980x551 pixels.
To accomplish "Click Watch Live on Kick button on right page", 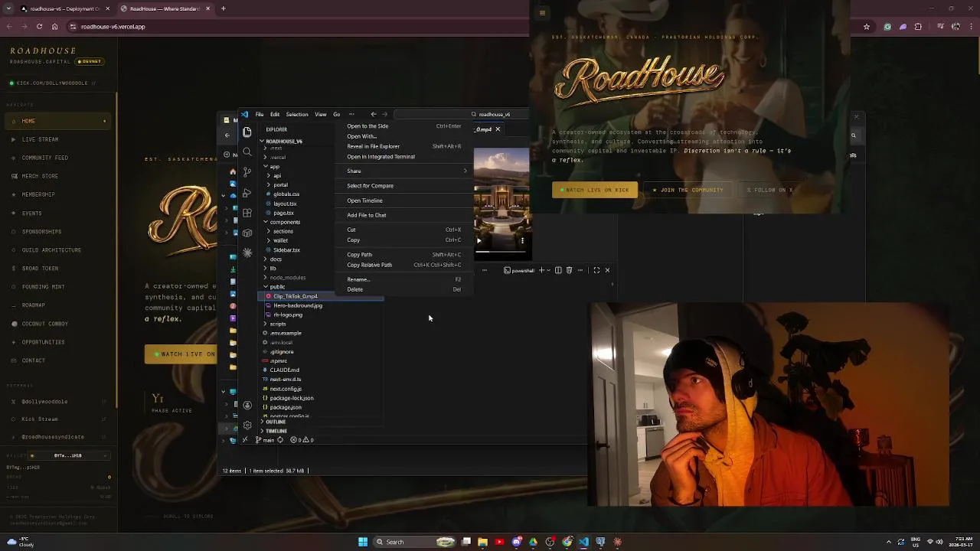I will (x=595, y=190).
